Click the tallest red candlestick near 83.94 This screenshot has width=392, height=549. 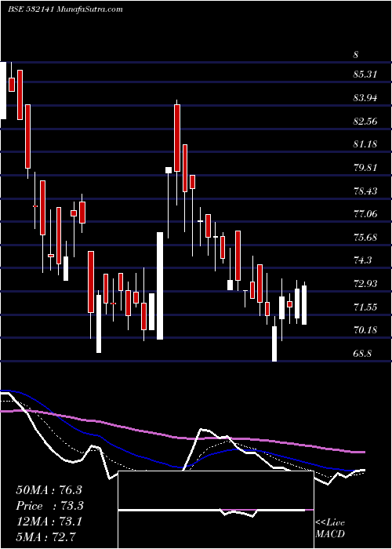[177, 138]
